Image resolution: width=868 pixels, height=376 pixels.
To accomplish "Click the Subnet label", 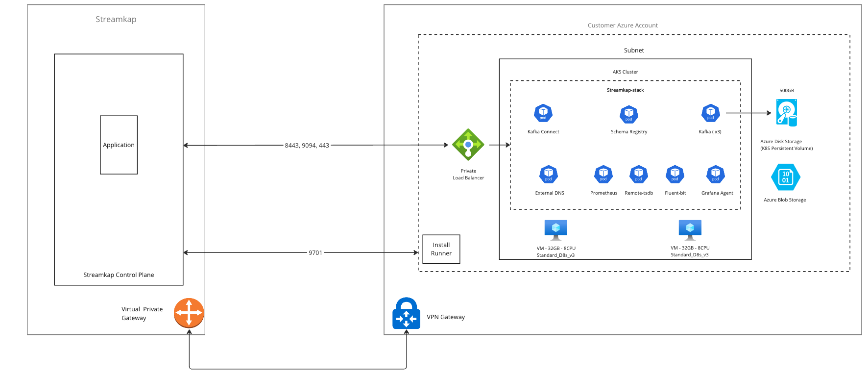I will tap(634, 50).
